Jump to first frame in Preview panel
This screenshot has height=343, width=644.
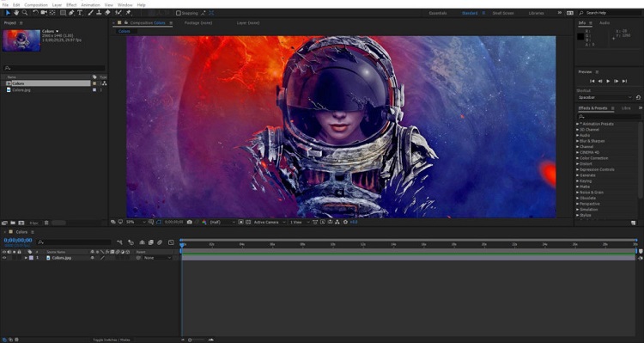pyautogui.click(x=592, y=82)
